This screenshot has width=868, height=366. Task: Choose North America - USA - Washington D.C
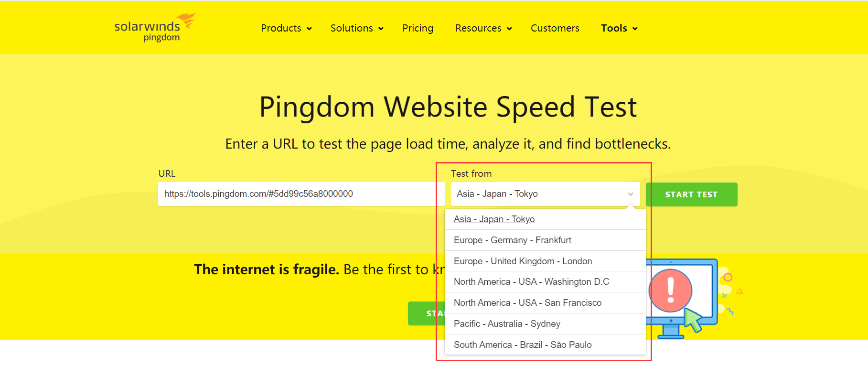pyautogui.click(x=545, y=282)
